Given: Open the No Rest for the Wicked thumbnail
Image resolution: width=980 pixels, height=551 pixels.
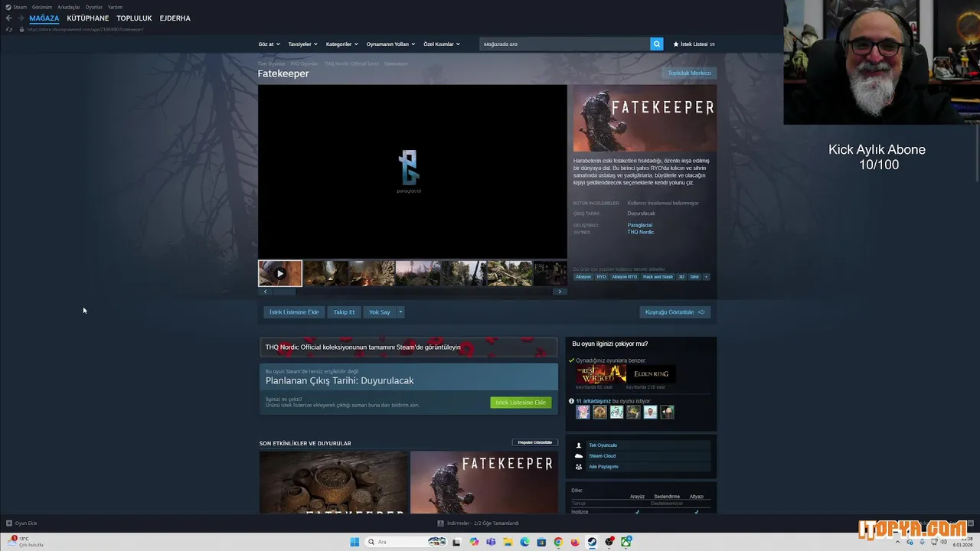Looking at the screenshot, I should pyautogui.click(x=601, y=373).
